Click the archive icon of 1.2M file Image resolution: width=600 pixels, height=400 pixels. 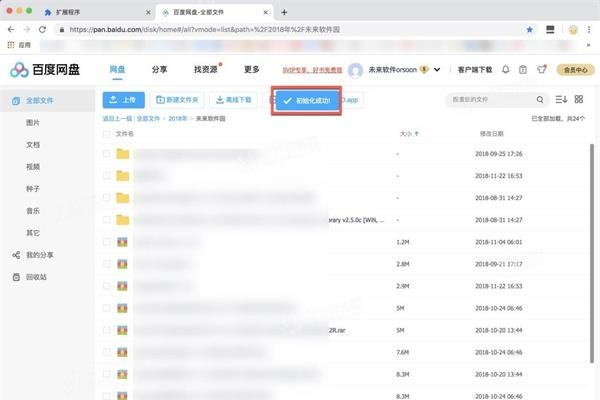[x=122, y=242]
